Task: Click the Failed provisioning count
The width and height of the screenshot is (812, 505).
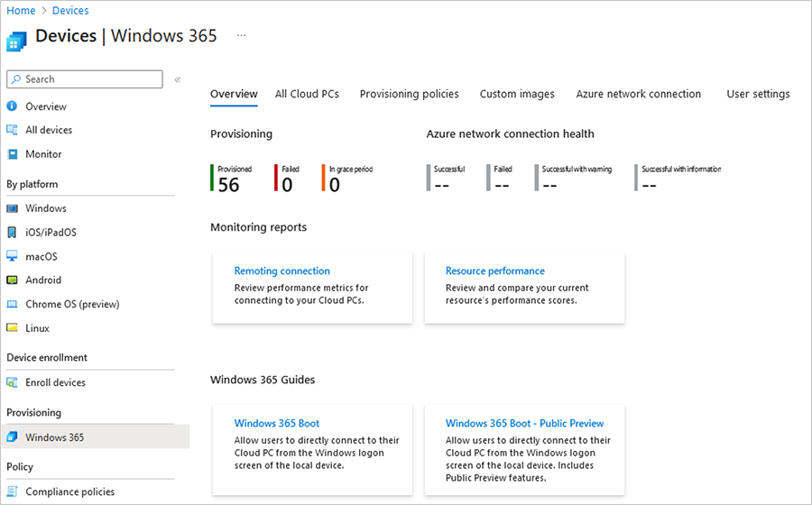Action: (287, 185)
